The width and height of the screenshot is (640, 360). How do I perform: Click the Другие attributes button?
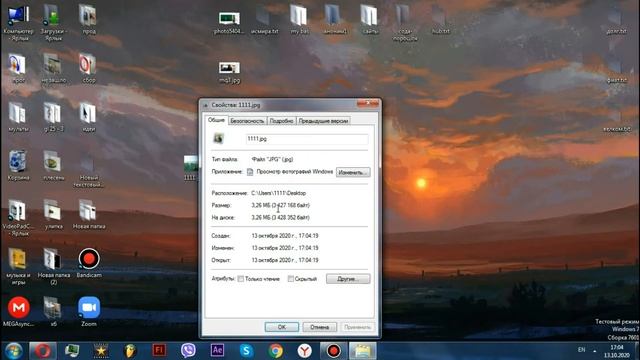click(x=348, y=279)
